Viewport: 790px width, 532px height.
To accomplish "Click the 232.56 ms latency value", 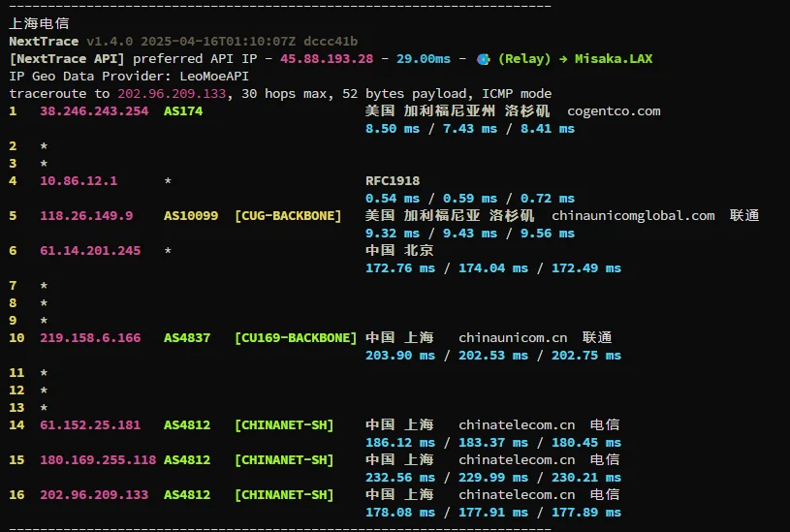I will tap(400, 478).
